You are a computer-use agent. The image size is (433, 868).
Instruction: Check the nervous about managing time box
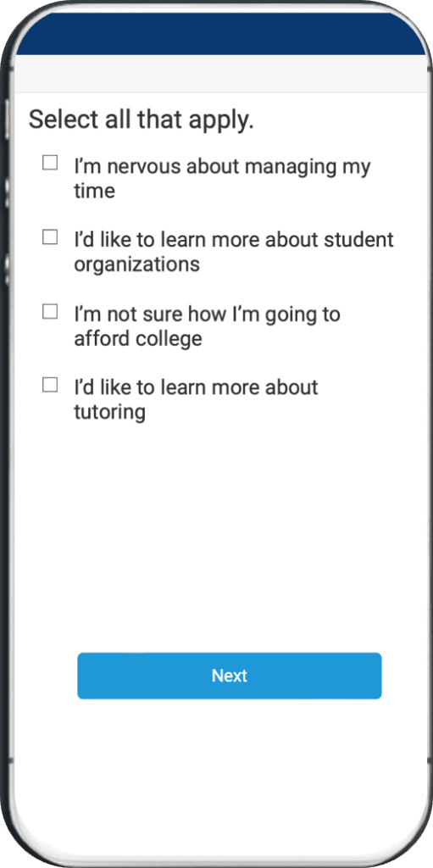point(50,163)
